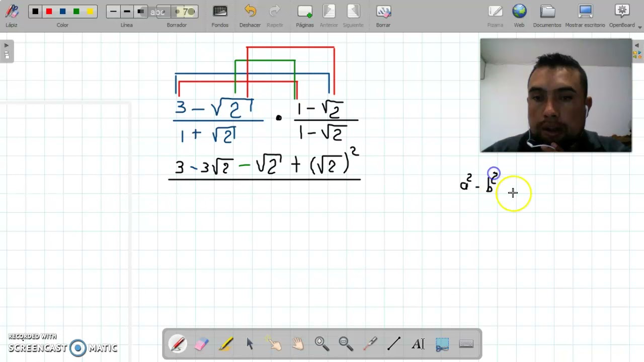Click the zoom out magnifier

(346, 344)
